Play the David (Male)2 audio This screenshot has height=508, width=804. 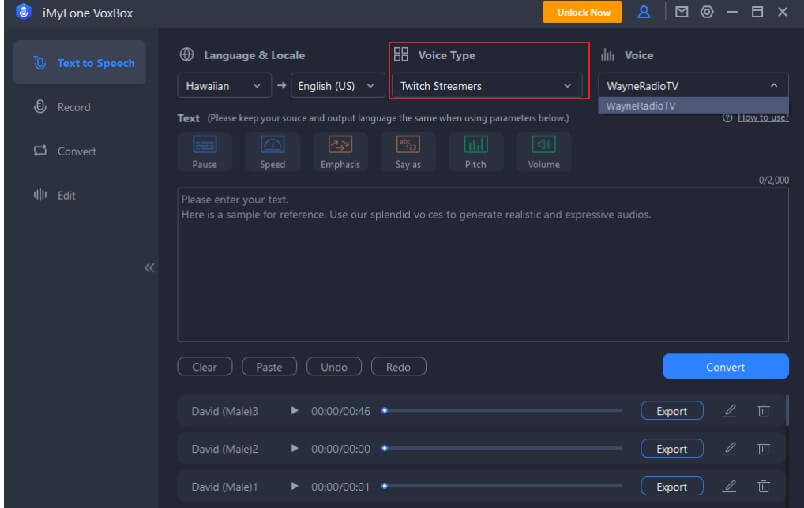tap(294, 449)
